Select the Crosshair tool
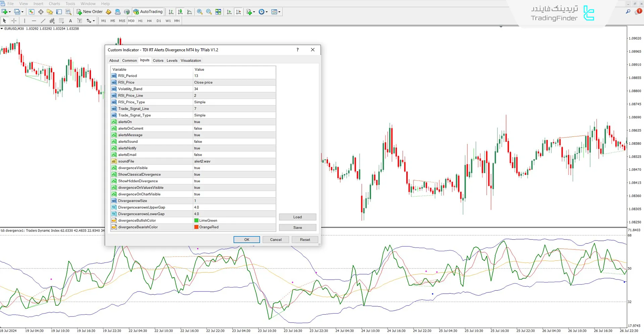The image size is (644, 334). (x=14, y=20)
